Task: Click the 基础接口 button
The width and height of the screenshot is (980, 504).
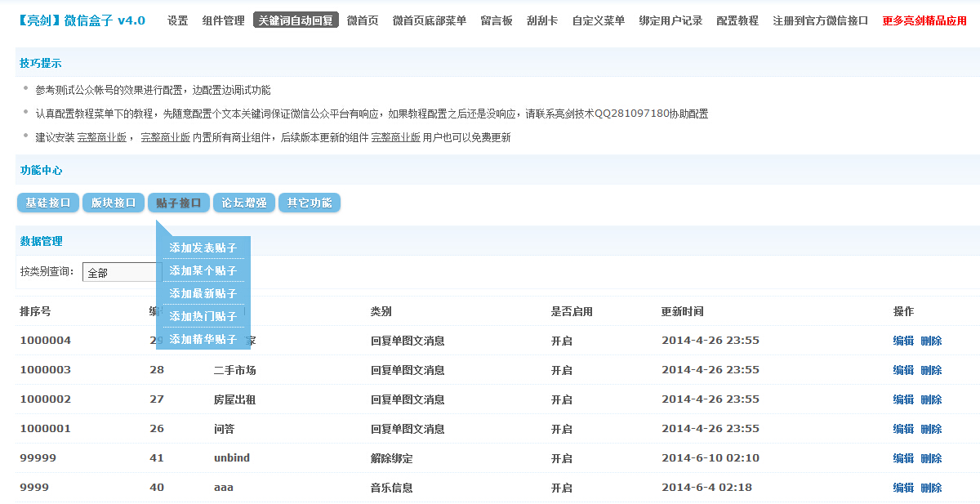Action: tap(48, 203)
